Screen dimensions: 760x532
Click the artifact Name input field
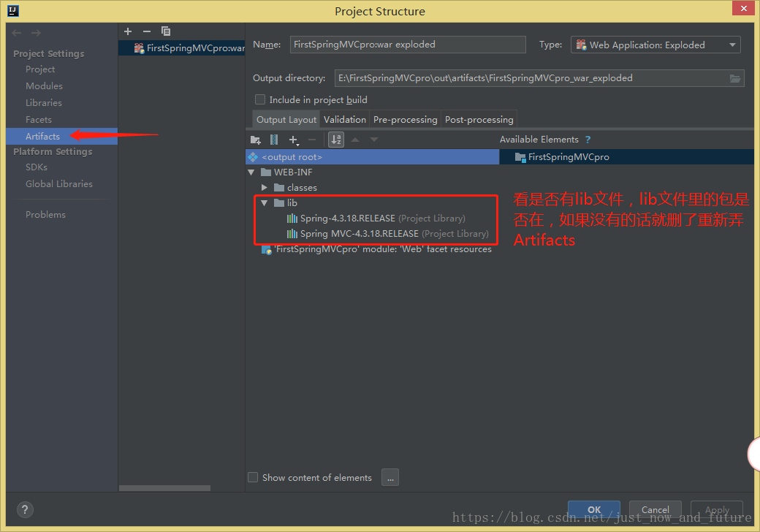pos(408,45)
